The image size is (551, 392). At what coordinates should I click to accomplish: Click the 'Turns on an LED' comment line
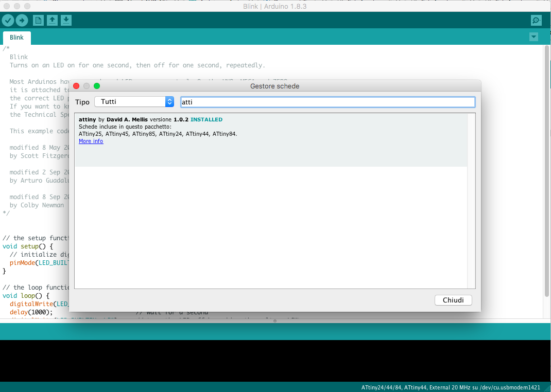(x=137, y=65)
